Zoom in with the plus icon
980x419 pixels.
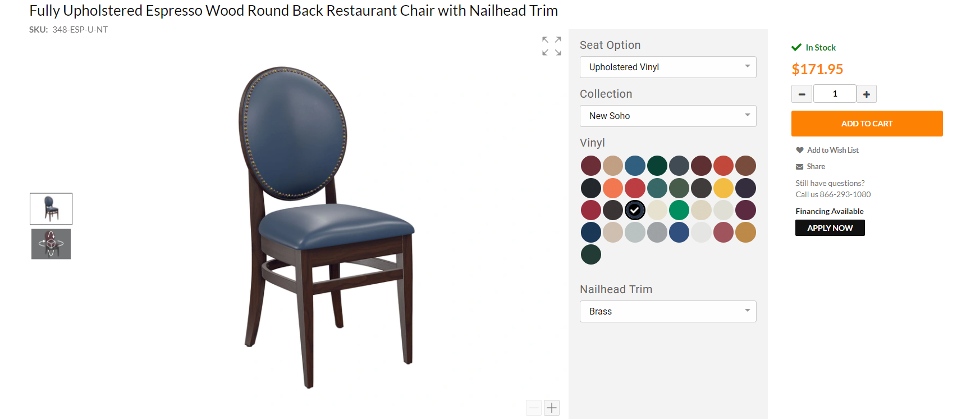(x=552, y=408)
